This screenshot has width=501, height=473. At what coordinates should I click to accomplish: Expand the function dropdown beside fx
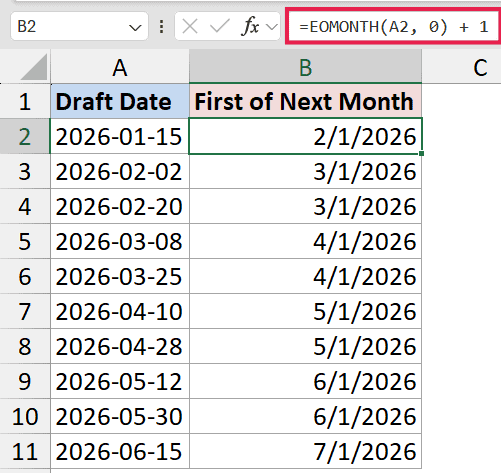point(272,27)
